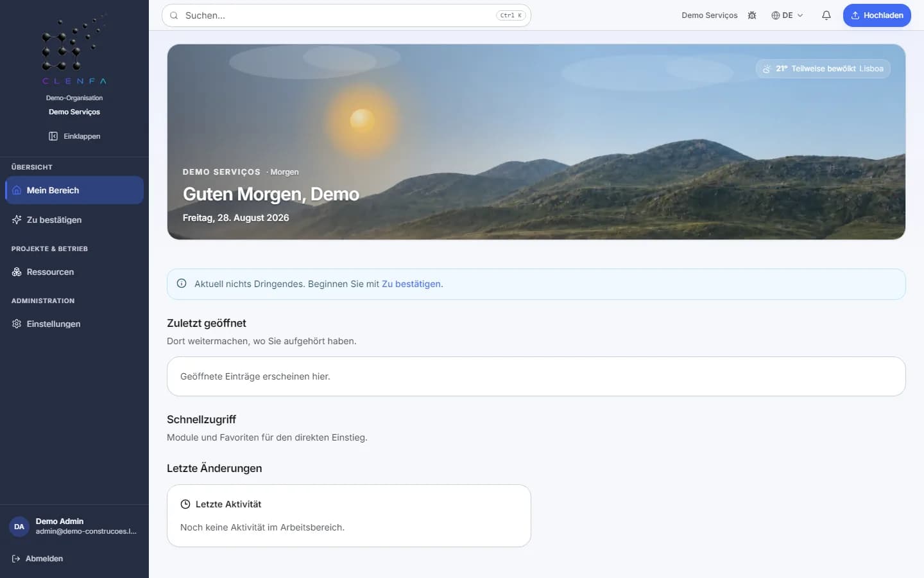Click the Abmelden logout arrow icon
924x578 pixels.
point(16,559)
